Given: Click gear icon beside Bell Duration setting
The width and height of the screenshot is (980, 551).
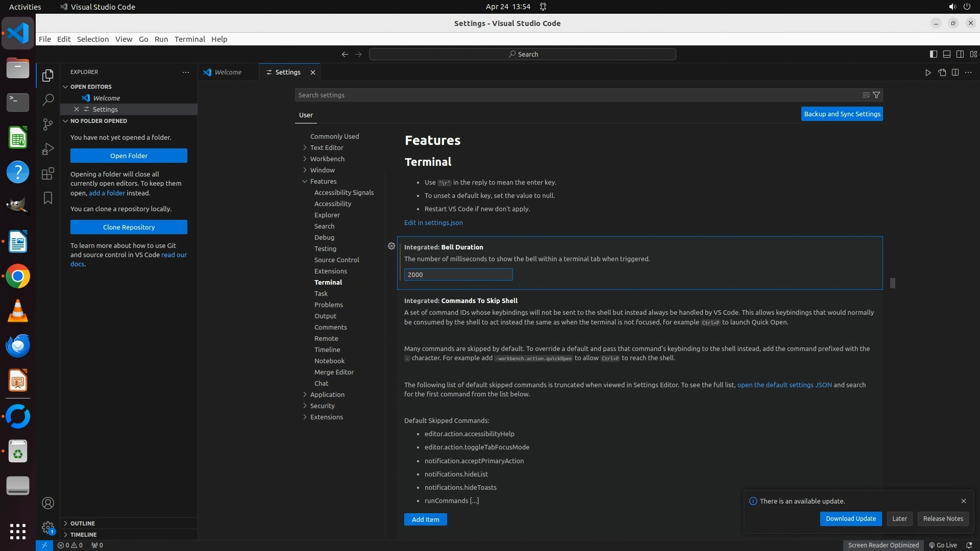Looking at the screenshot, I should 391,246.
